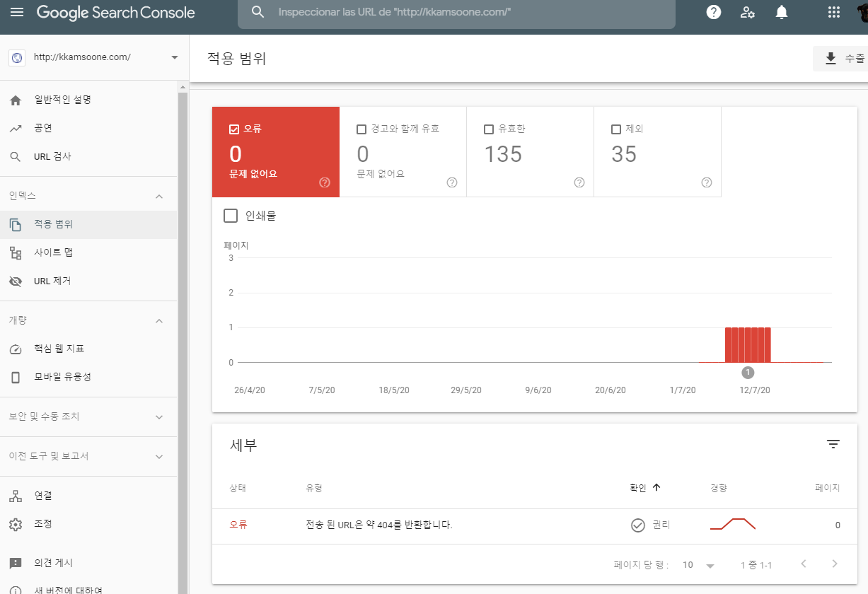Open the 세부 filter icon
The height and width of the screenshot is (594, 868).
[833, 444]
